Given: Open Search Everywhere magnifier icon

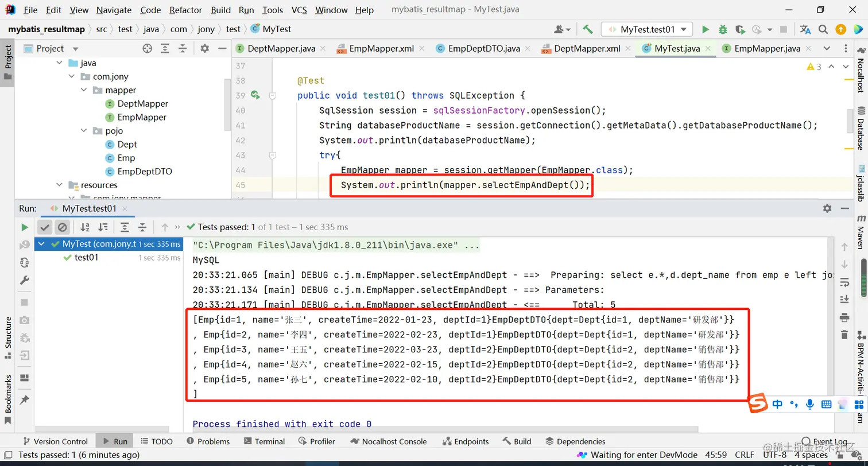Looking at the screenshot, I should (823, 29).
